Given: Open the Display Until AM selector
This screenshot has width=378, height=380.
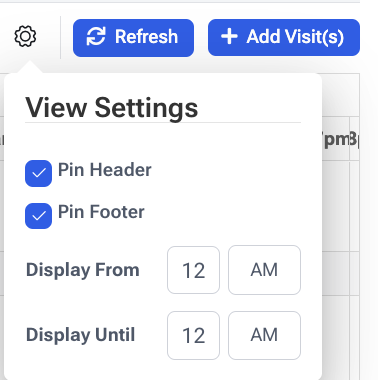Looking at the screenshot, I should (264, 335).
